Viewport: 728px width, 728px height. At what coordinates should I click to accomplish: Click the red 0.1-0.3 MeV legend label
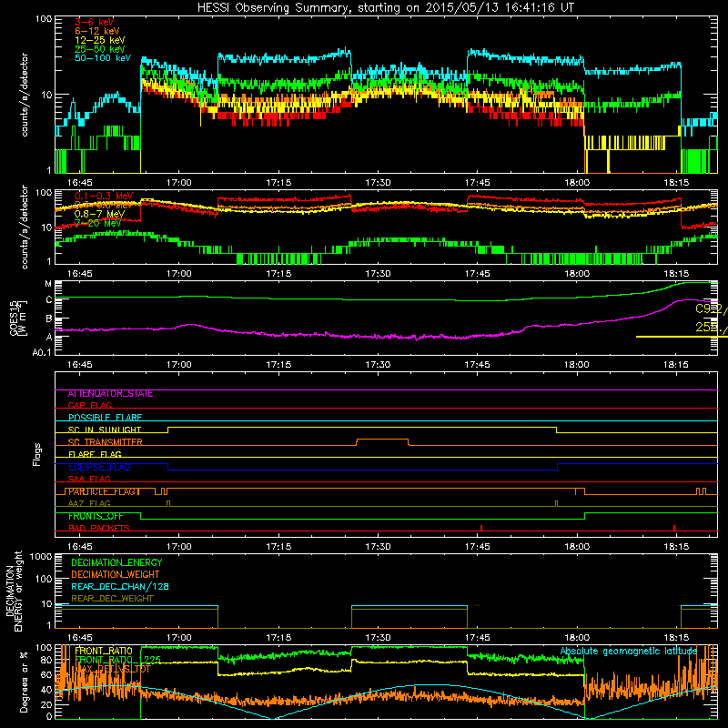click(103, 196)
